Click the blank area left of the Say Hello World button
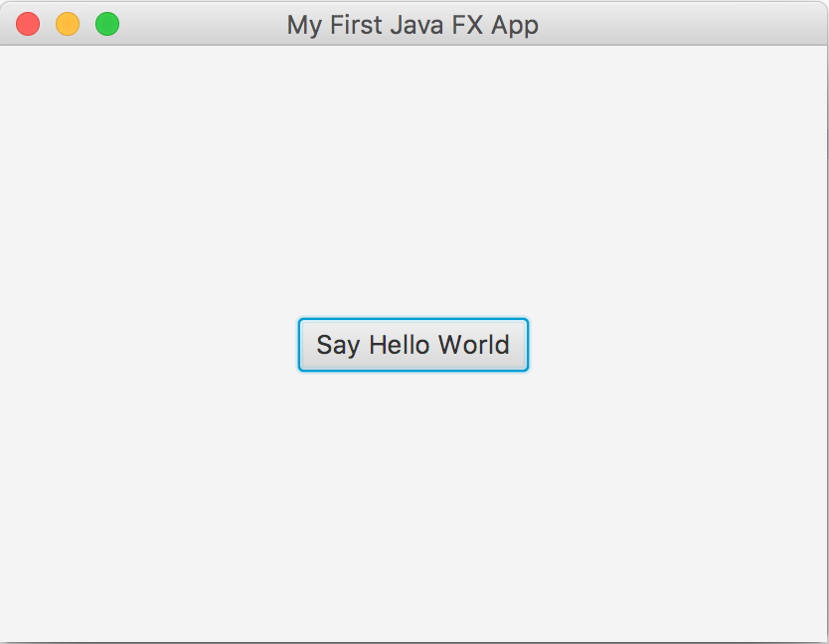 (148, 345)
